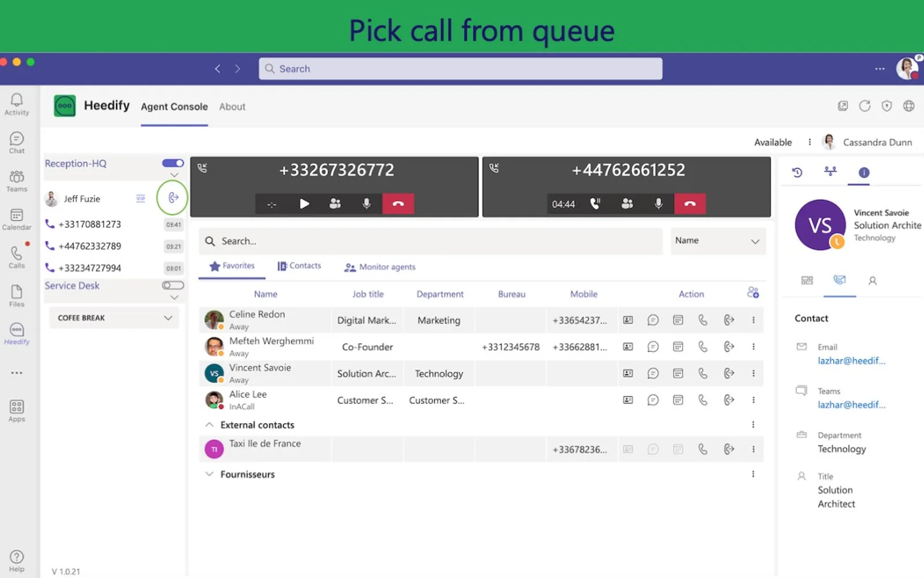The width and height of the screenshot is (924, 578).
Task: Put the +44762661252 call on hold
Action: (595, 203)
